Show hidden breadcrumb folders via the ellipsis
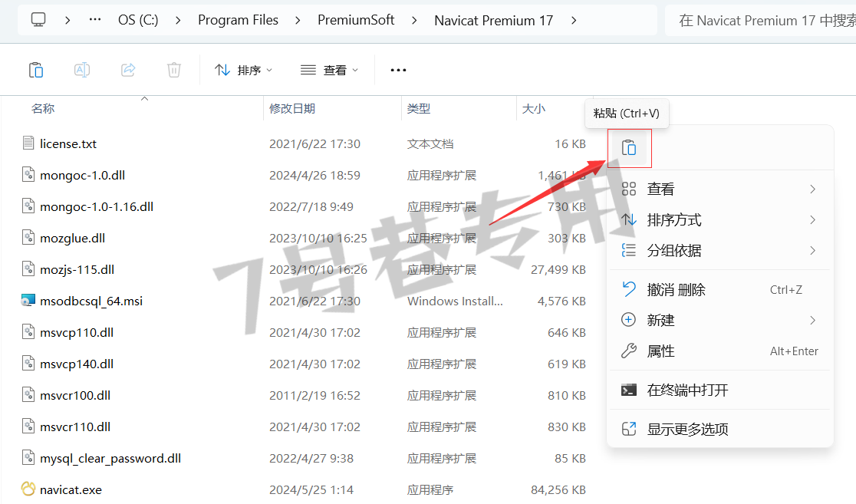Screen dimensions: 856x504 (x=95, y=20)
